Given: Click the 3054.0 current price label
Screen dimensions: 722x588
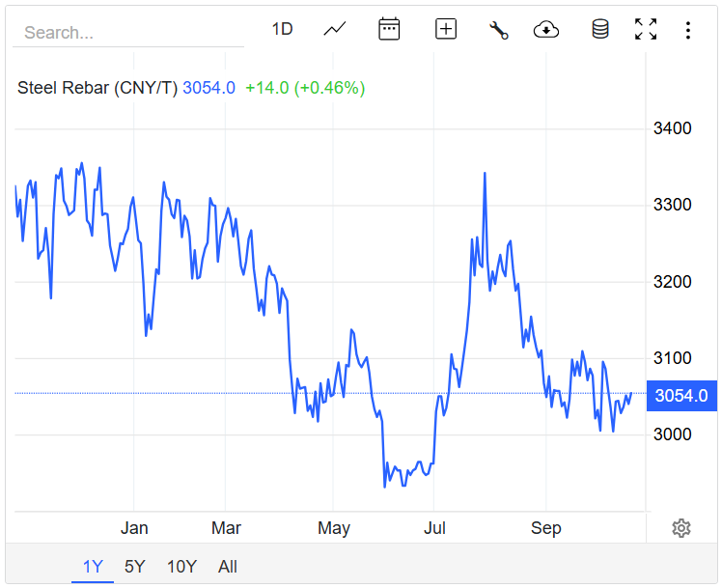Looking at the screenshot, I should 681,396.
